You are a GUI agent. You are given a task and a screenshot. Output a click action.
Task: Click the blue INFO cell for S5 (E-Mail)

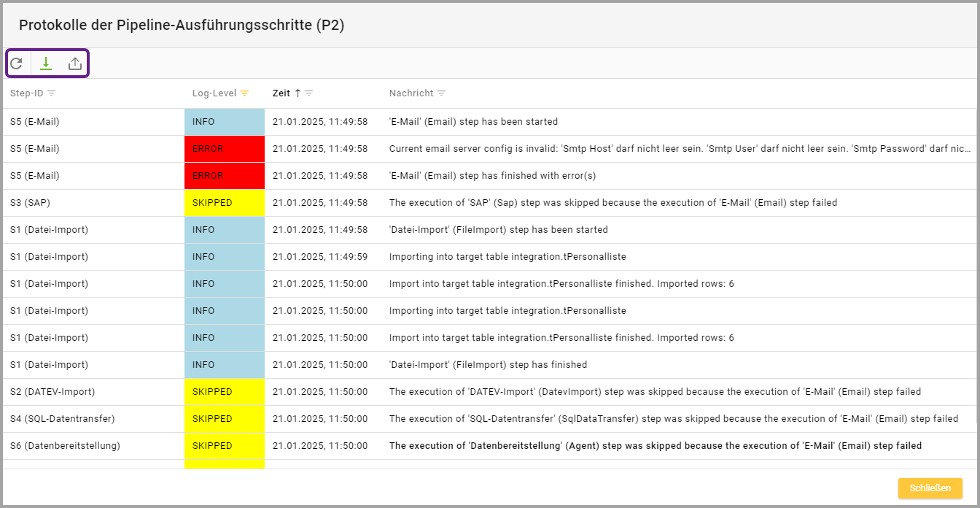click(x=225, y=122)
